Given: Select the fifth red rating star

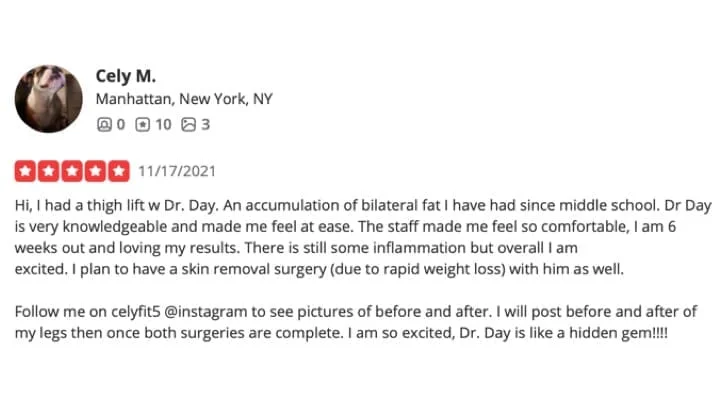Looking at the screenshot, I should (x=119, y=171).
